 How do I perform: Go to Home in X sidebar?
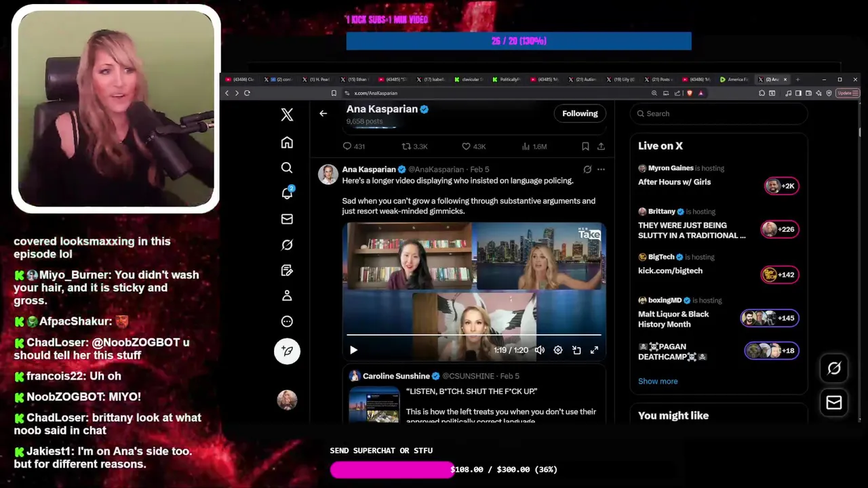[x=287, y=142]
